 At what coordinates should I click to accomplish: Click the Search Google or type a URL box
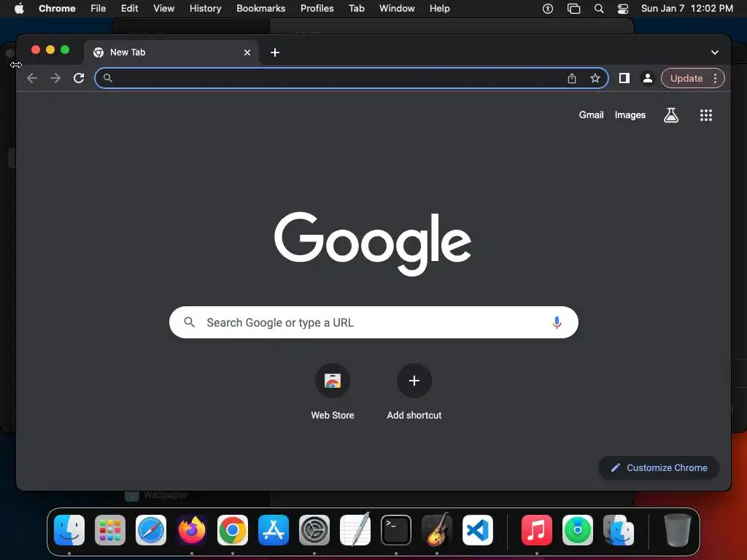click(373, 322)
